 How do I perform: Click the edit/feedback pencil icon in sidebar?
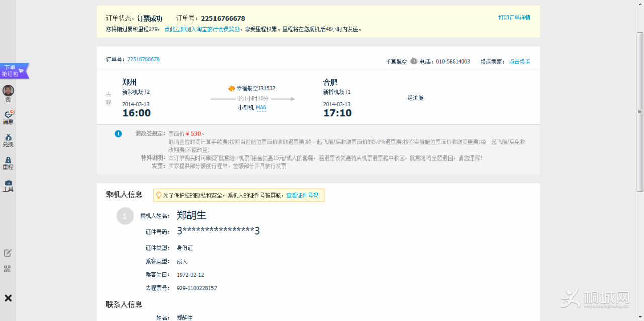pyautogui.click(x=8, y=253)
